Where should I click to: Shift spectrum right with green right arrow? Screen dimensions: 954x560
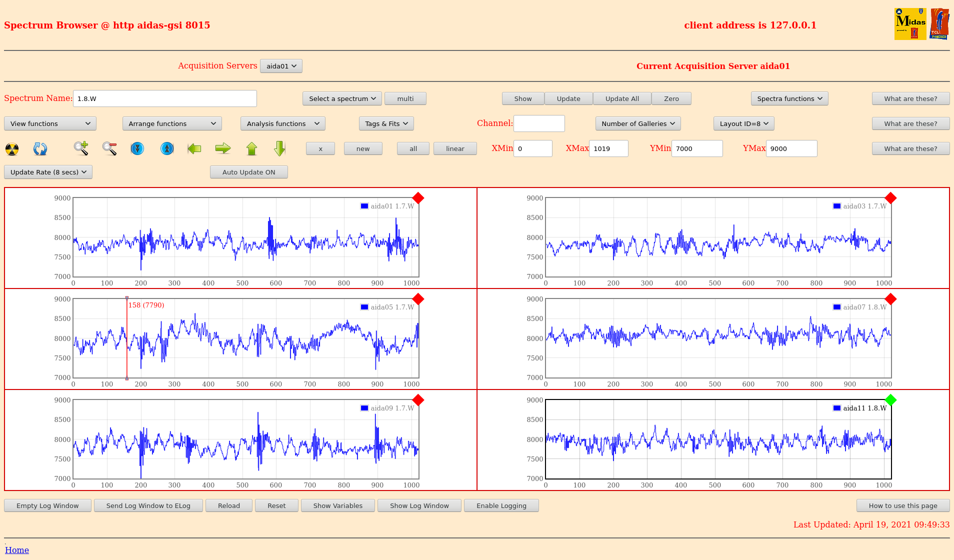(223, 148)
